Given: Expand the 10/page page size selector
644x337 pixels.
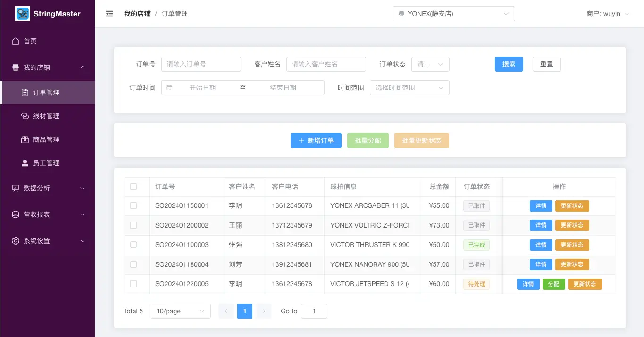Looking at the screenshot, I should (180, 311).
